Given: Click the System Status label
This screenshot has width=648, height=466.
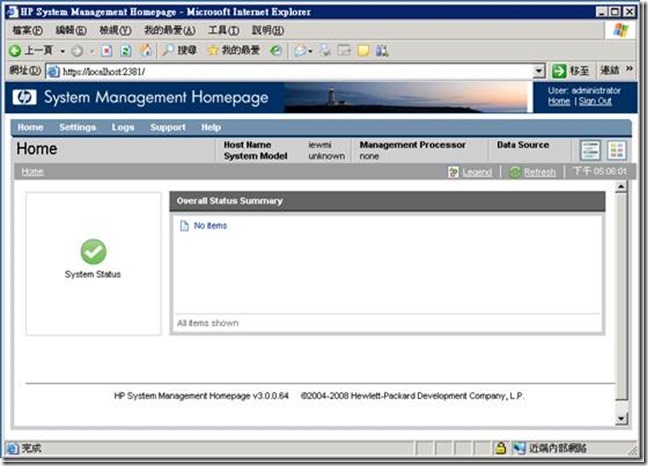Looking at the screenshot, I should (93, 274).
